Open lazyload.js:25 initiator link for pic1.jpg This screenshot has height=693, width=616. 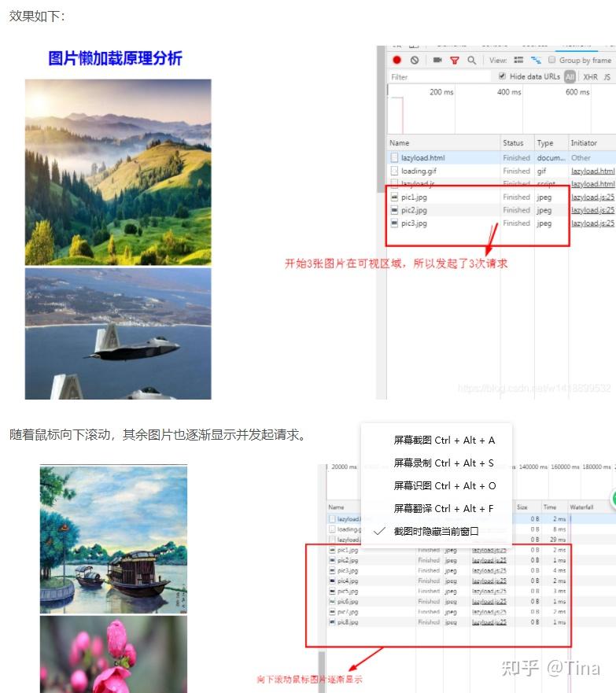tap(592, 197)
